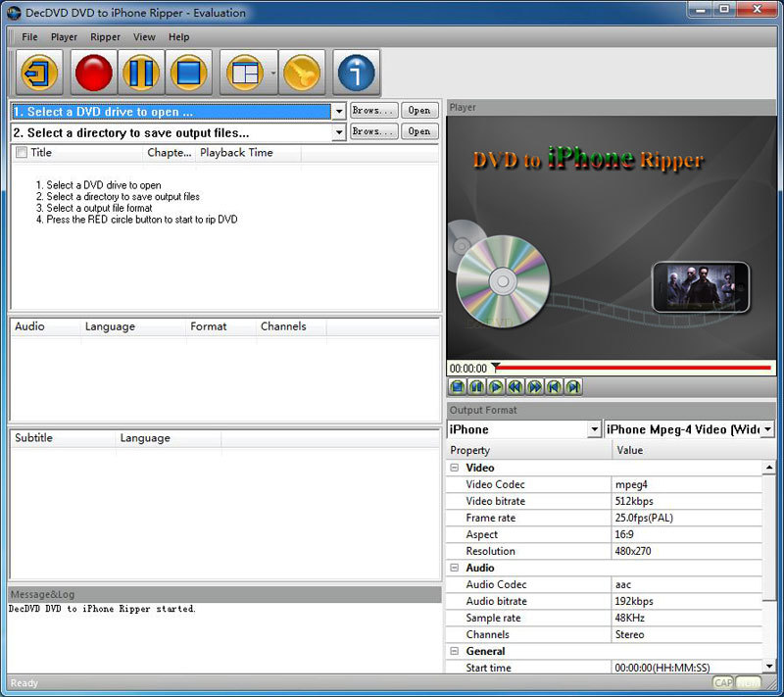Open the Help menu
784x697 pixels.
pos(178,37)
